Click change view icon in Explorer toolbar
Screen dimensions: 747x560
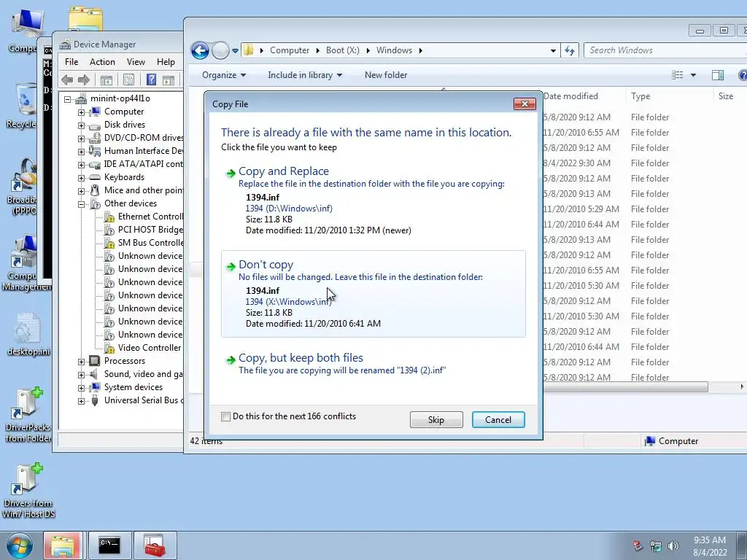(678, 75)
